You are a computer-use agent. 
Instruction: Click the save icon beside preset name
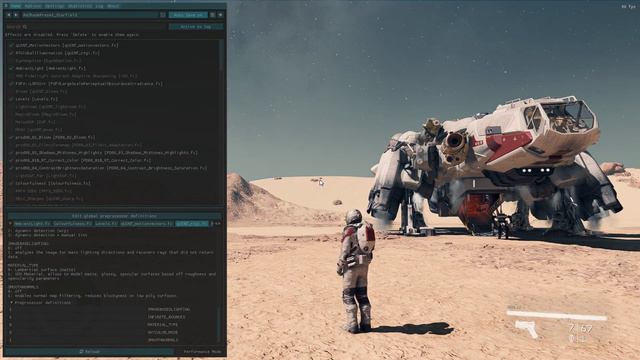tap(163, 15)
